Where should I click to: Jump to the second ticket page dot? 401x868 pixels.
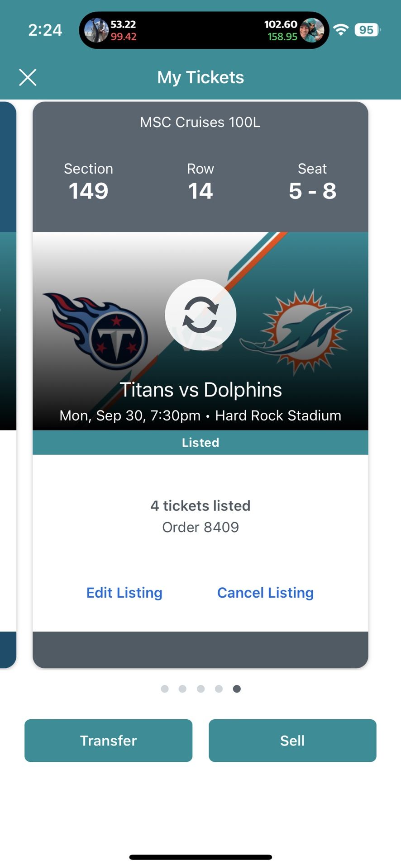coord(182,689)
